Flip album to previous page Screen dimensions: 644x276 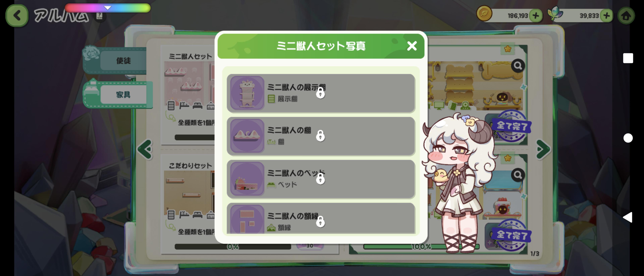tap(145, 149)
